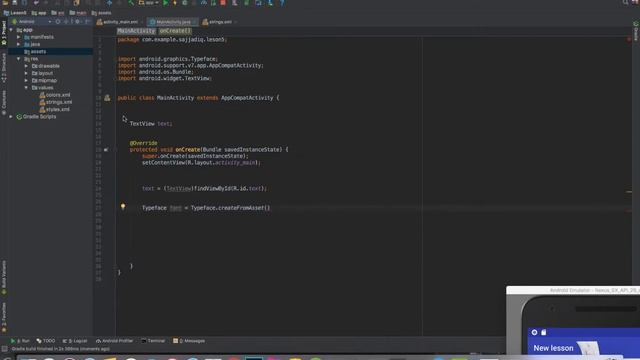The width and height of the screenshot is (640, 360).
Task: Click the assets breadcrumb item
Action: (x=102, y=13)
